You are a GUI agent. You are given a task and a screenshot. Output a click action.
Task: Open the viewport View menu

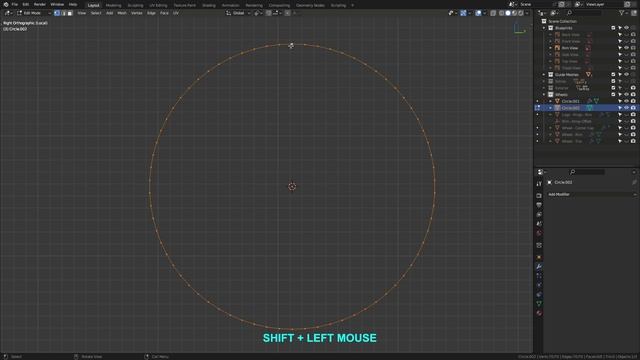82,13
